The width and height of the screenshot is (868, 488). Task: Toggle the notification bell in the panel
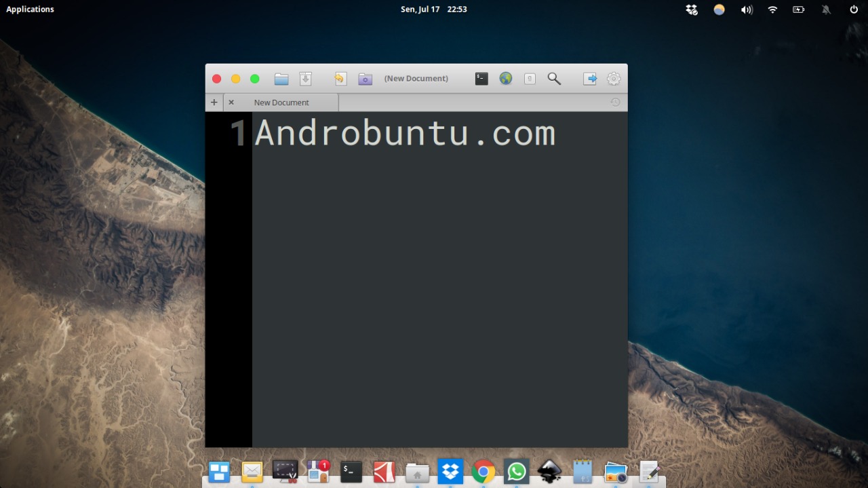coord(825,9)
